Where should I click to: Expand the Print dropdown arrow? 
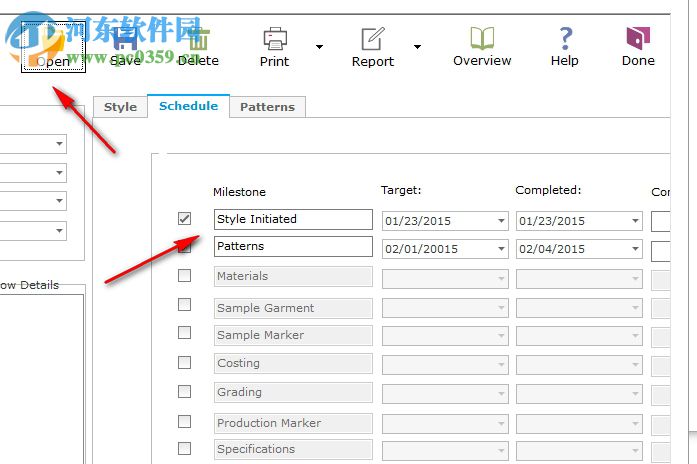coord(319,46)
